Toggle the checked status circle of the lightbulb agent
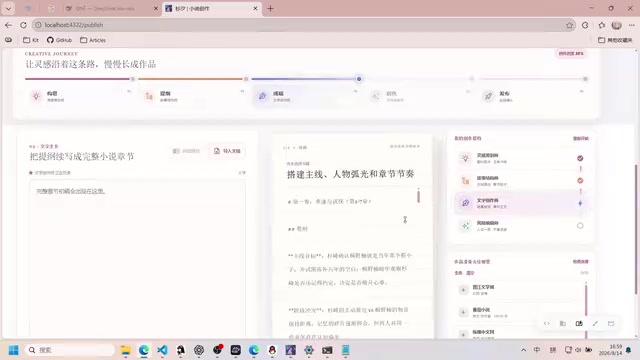The image size is (640, 360). (580, 158)
